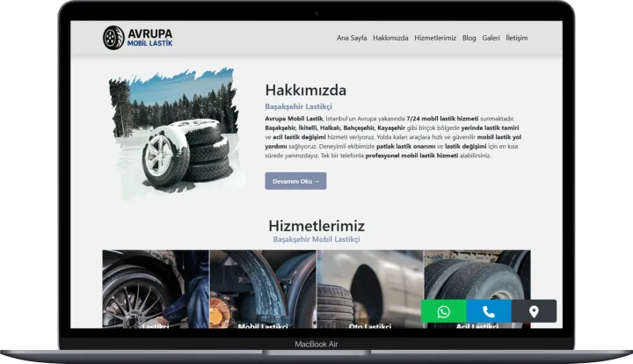Open the Blog menu item

click(469, 38)
